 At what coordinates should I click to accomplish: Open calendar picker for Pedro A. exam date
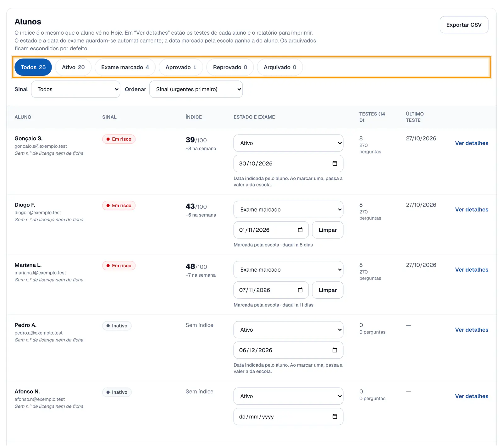(x=334, y=350)
